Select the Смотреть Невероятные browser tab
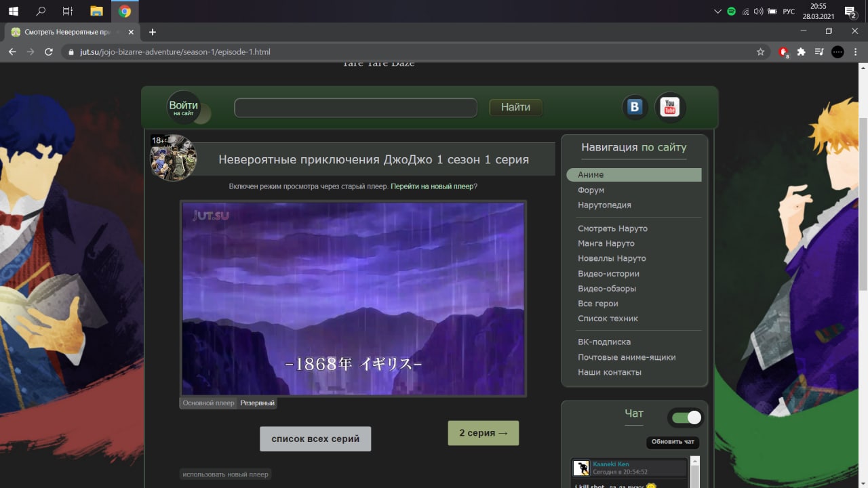The width and height of the screenshot is (868, 488). click(x=72, y=32)
